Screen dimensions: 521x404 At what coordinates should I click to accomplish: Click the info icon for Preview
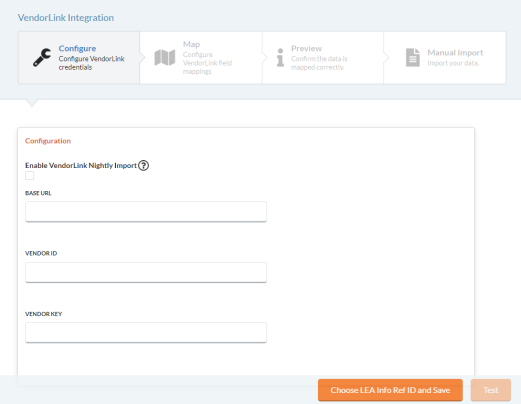280,57
